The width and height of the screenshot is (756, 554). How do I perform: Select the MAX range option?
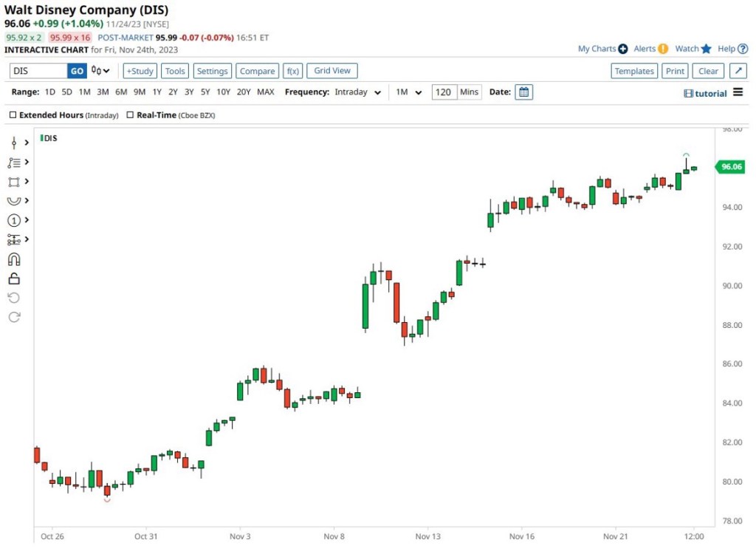[266, 92]
